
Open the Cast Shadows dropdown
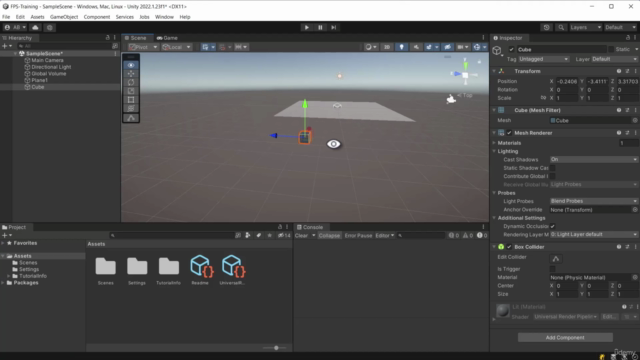click(593, 160)
